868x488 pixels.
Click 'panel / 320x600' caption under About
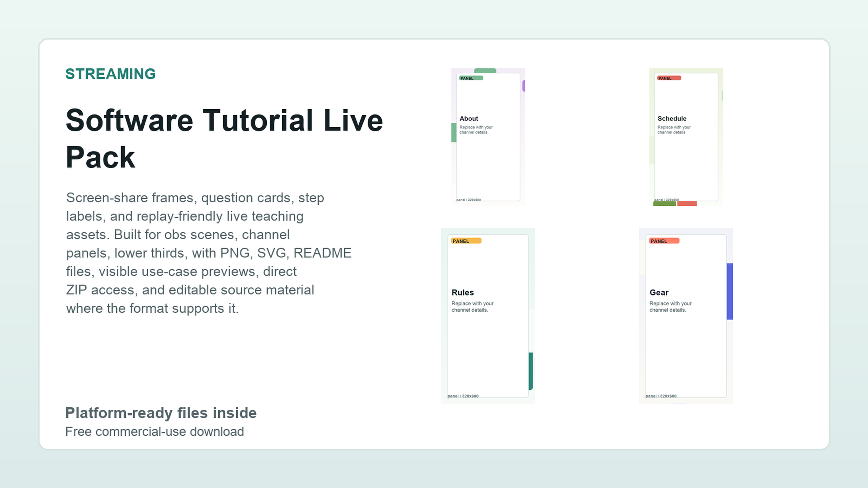tap(469, 200)
